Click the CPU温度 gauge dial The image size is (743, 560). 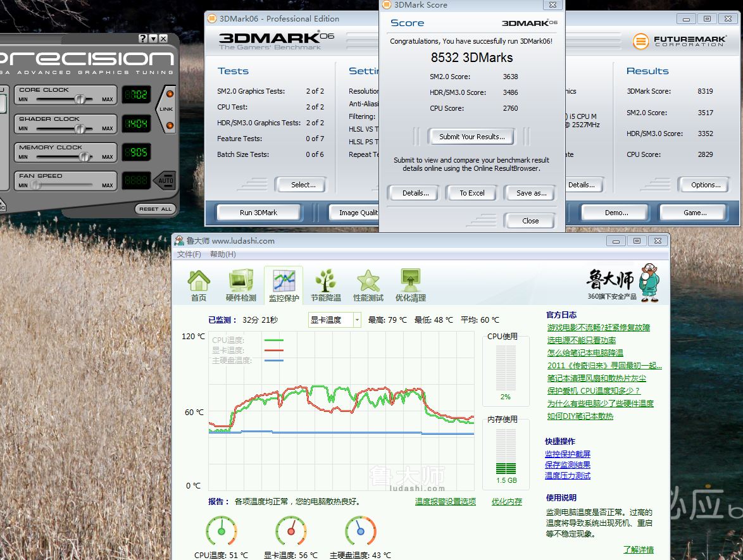pos(222,531)
